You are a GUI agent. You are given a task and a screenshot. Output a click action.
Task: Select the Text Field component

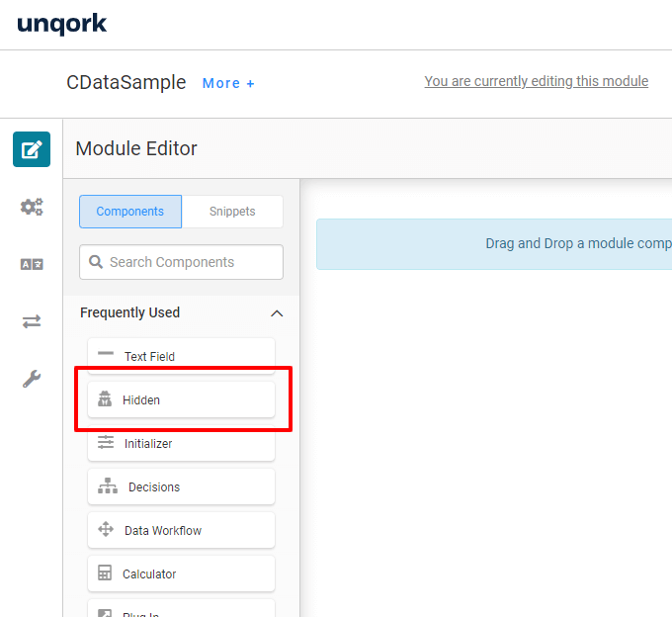(181, 357)
